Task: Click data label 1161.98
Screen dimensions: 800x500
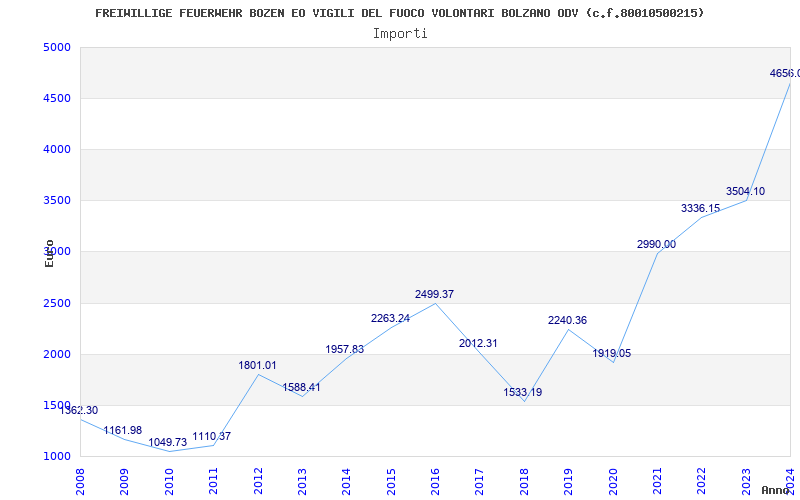Action: pos(123,430)
